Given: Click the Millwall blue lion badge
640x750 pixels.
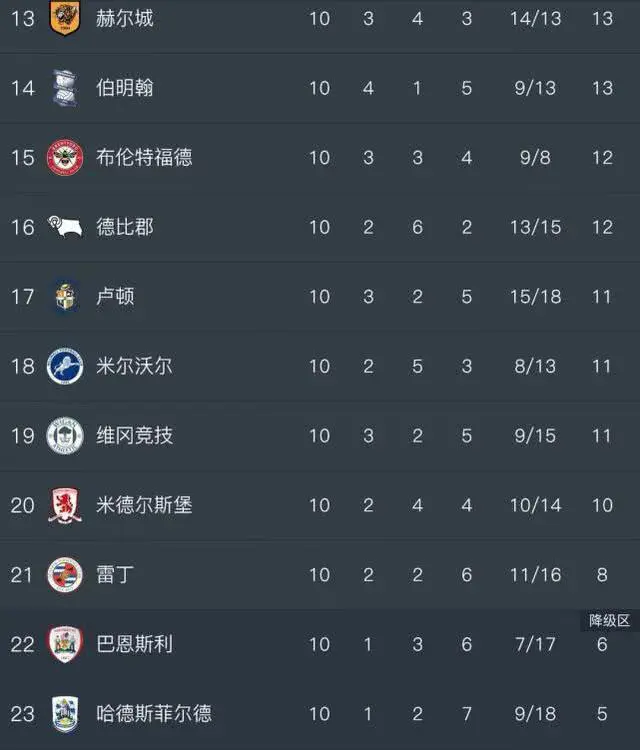Looking at the screenshot, I should 65,366.
